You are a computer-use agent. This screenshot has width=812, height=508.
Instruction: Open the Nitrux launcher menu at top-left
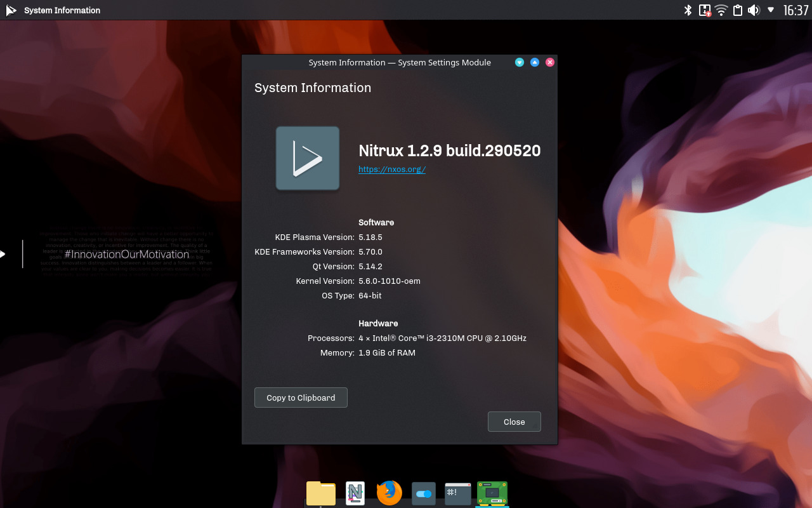coord(11,10)
